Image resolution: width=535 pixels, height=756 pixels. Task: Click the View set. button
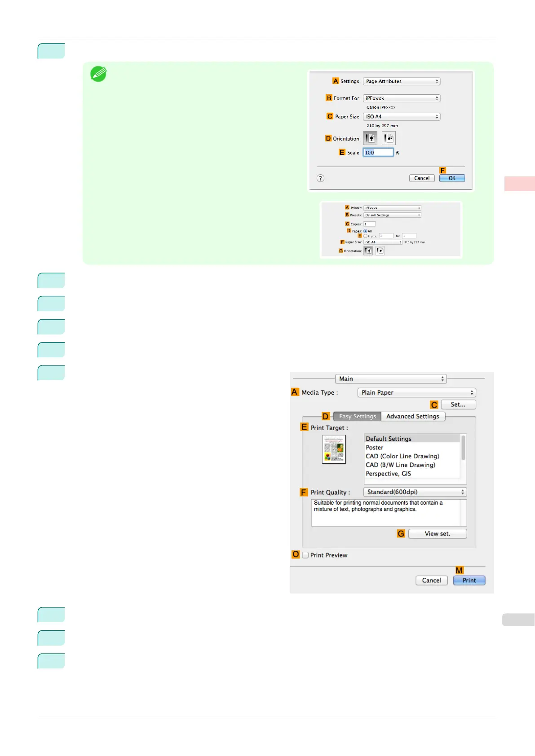click(438, 534)
